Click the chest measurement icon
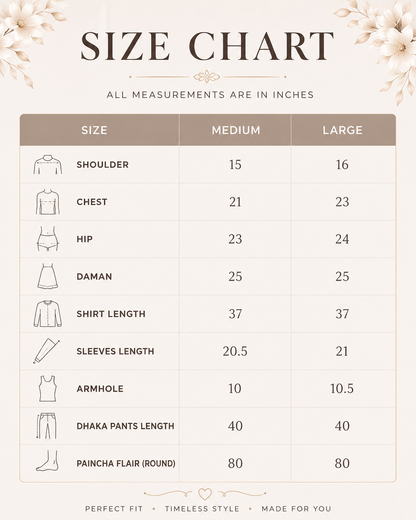 tap(48, 202)
